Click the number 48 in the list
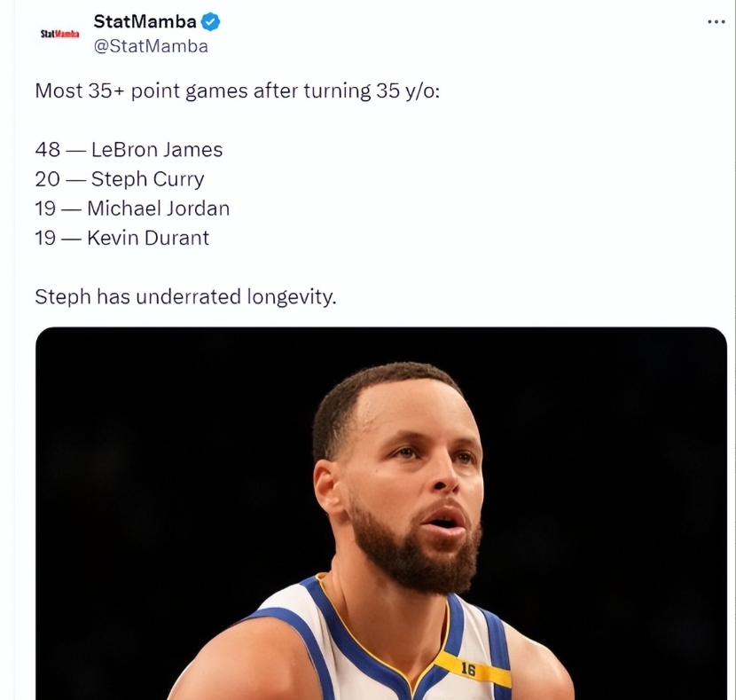This screenshot has width=736, height=700. click(47, 149)
